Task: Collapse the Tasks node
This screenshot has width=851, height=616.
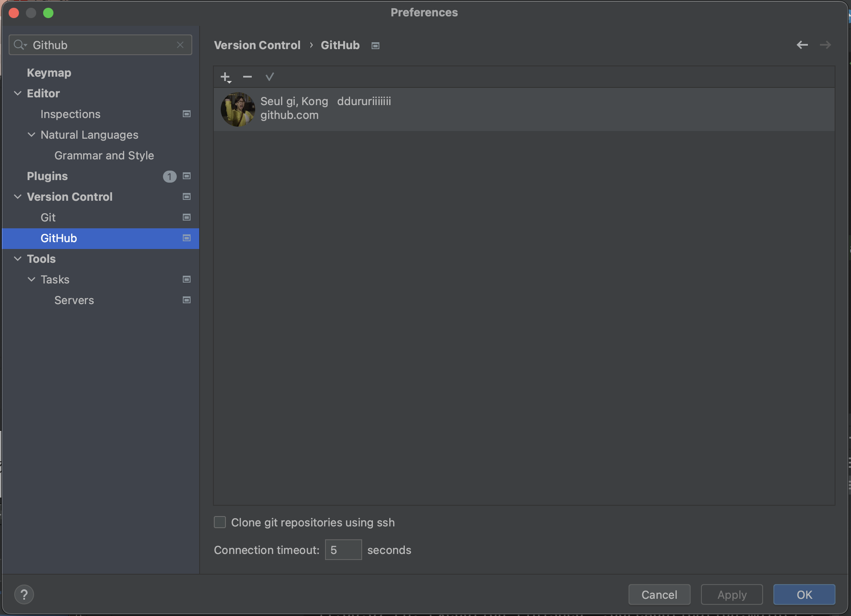Action: pyautogui.click(x=31, y=280)
